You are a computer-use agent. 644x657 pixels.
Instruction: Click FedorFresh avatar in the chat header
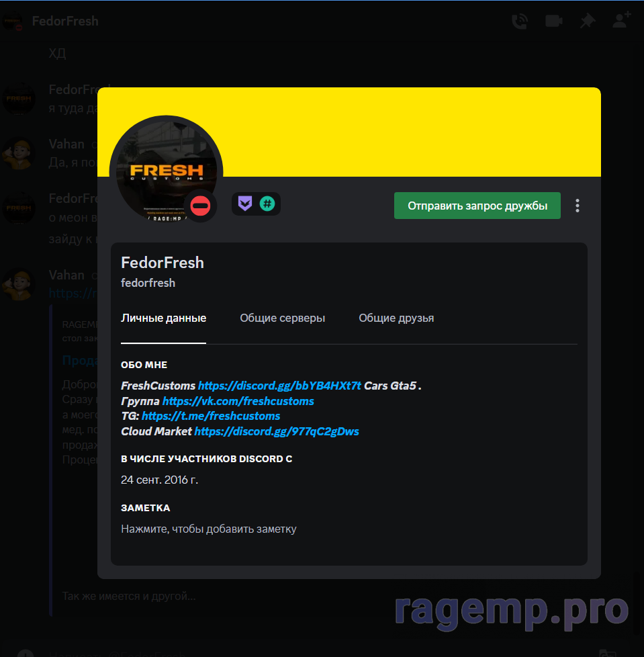point(13,21)
